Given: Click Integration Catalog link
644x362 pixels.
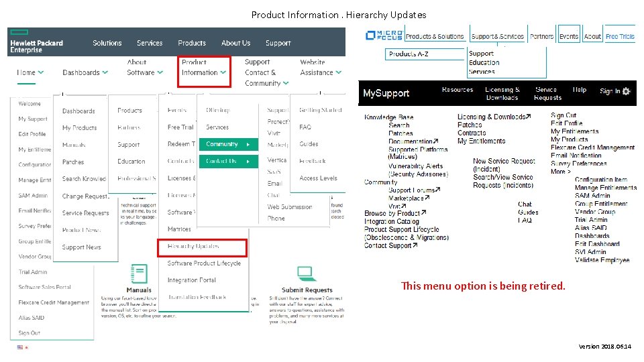Looking at the screenshot, I should coord(391,221).
